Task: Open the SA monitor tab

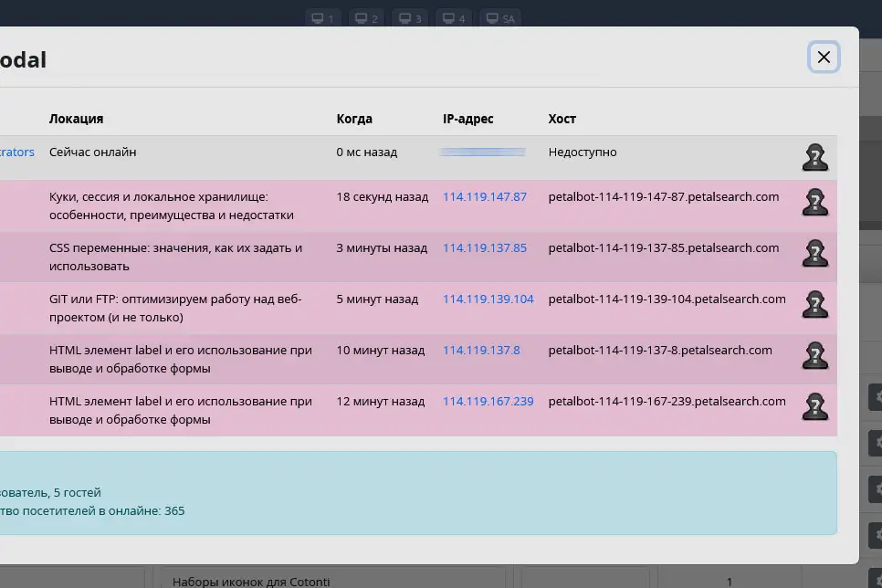Action: pos(500,18)
